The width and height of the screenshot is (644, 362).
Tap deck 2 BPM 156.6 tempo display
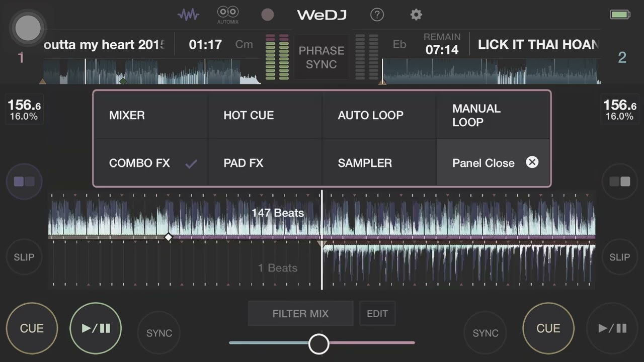point(619,109)
